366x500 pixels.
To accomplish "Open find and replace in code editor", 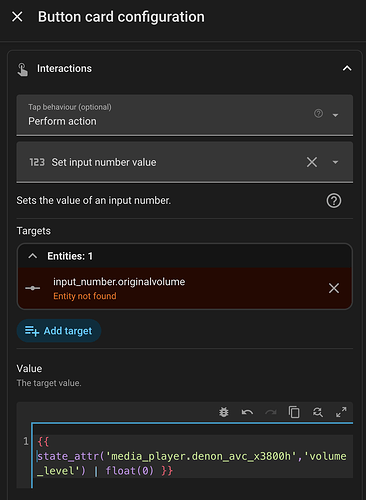I will tap(317, 412).
